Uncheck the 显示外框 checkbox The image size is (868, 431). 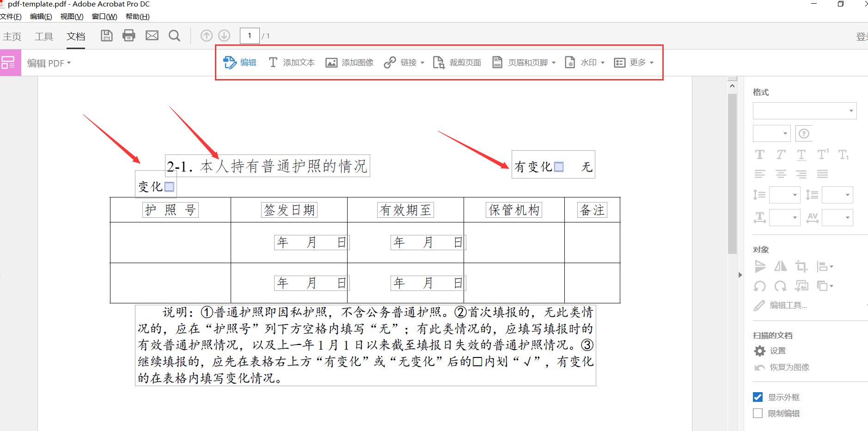point(758,396)
